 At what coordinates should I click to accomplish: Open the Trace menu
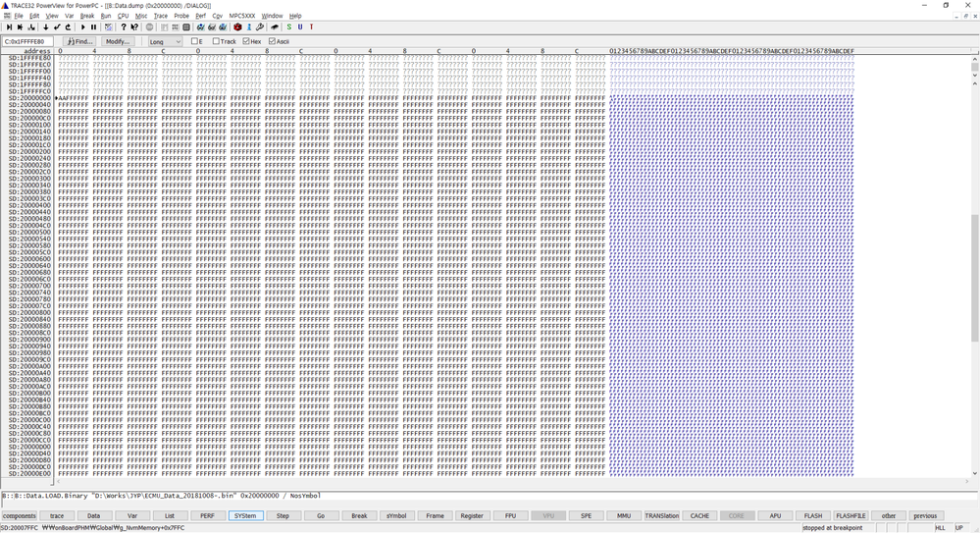pyautogui.click(x=161, y=16)
